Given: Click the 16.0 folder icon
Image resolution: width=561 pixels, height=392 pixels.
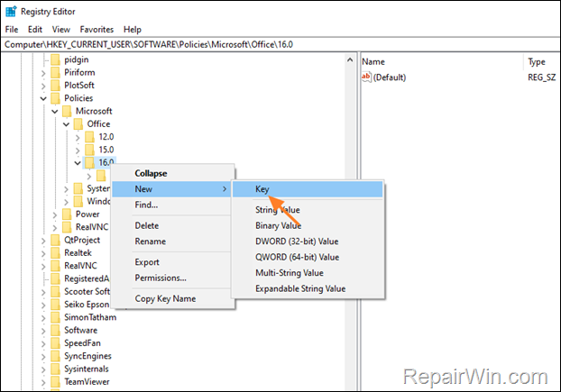Looking at the screenshot, I should point(89,162).
